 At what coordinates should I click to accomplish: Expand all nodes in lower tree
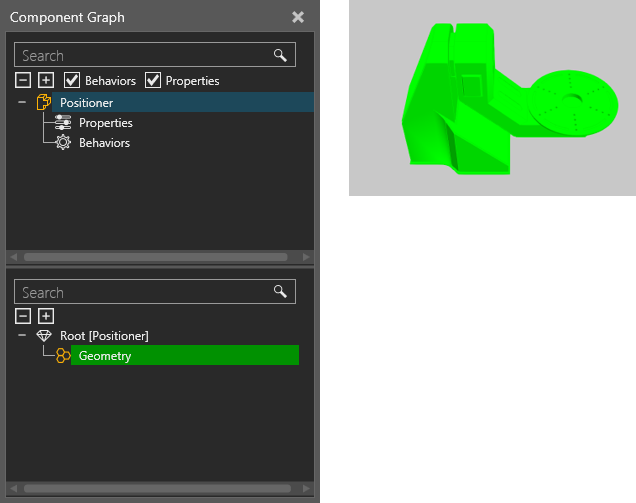click(45, 316)
